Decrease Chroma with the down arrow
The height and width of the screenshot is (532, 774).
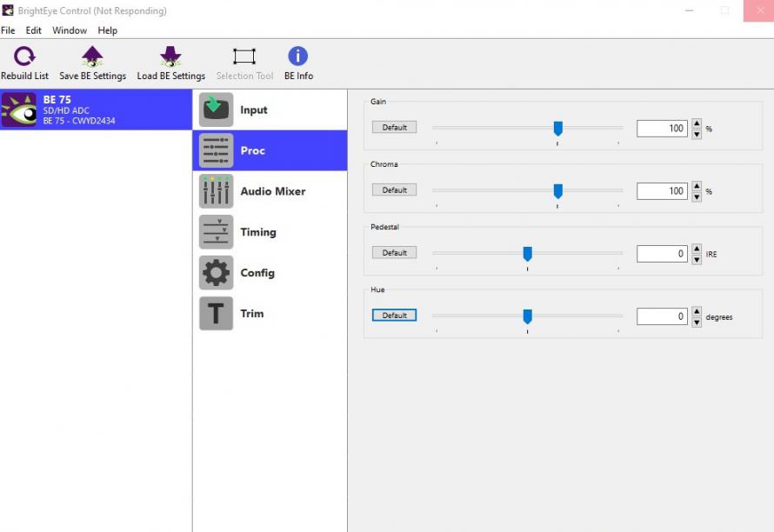coord(697,197)
